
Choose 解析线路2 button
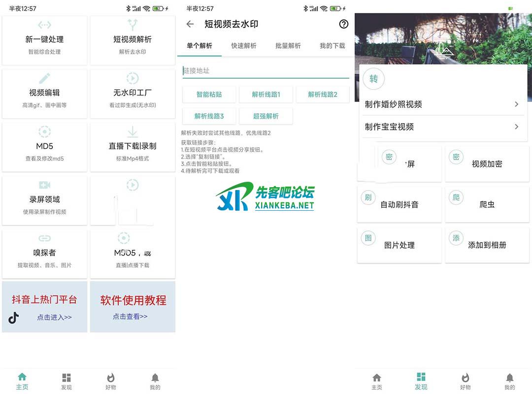[x=323, y=95]
